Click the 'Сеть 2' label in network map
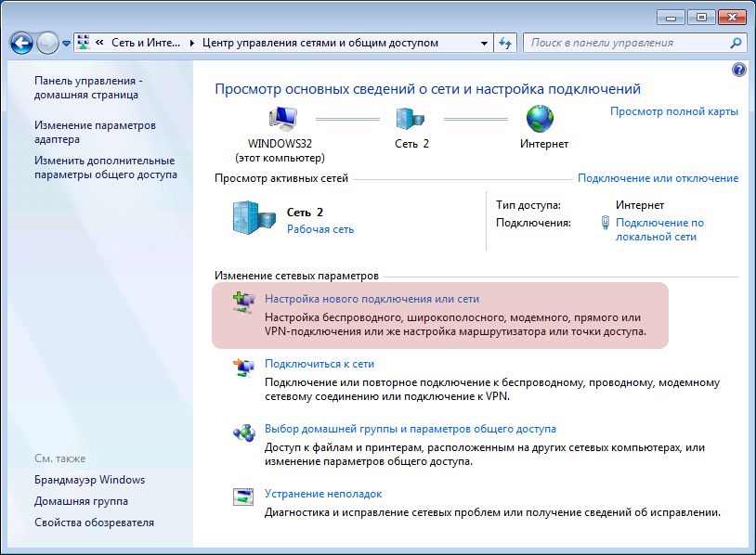This screenshot has width=756, height=555. pyautogui.click(x=411, y=144)
